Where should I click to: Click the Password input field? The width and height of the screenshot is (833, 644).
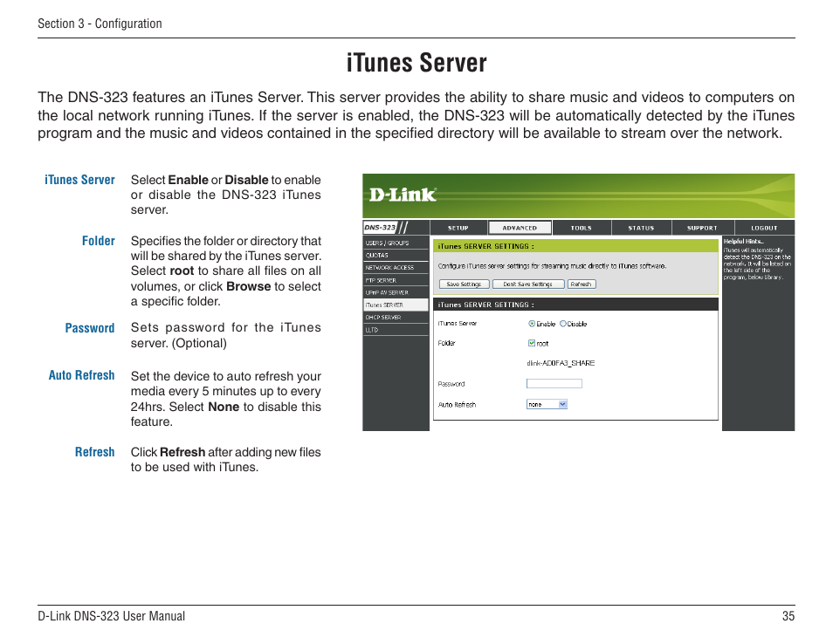tap(554, 383)
